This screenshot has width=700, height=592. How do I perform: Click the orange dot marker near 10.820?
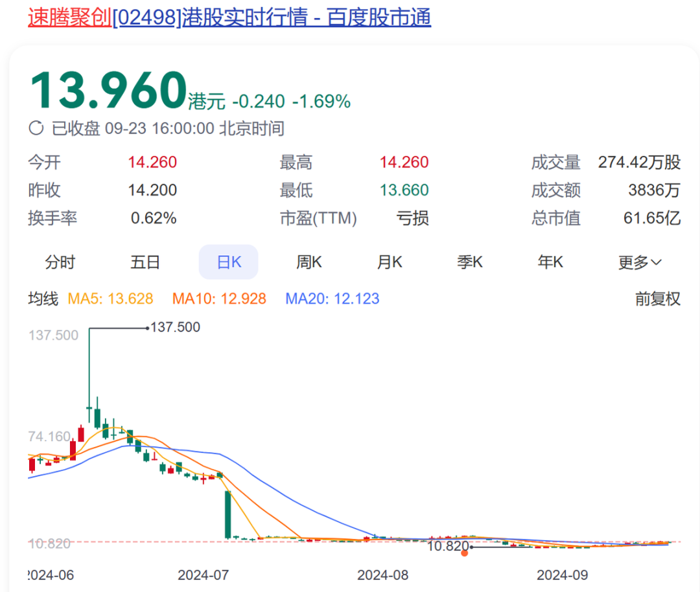click(x=464, y=553)
